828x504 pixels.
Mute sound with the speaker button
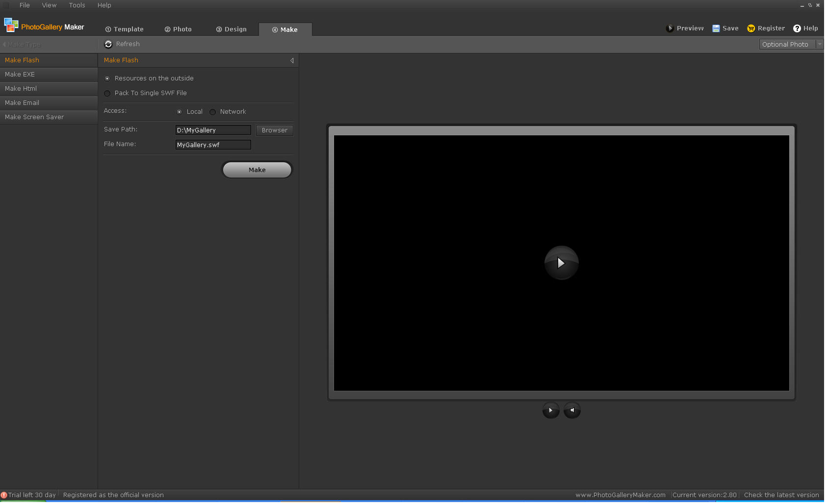[572, 410]
